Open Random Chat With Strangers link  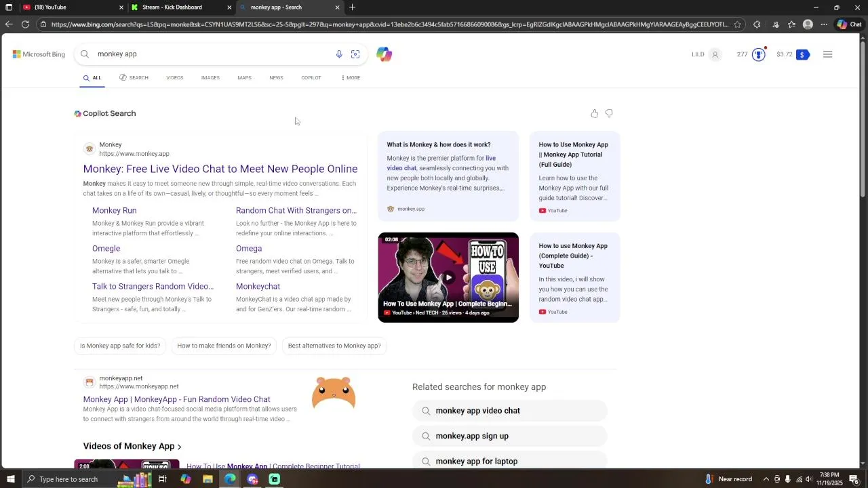[296, 211]
